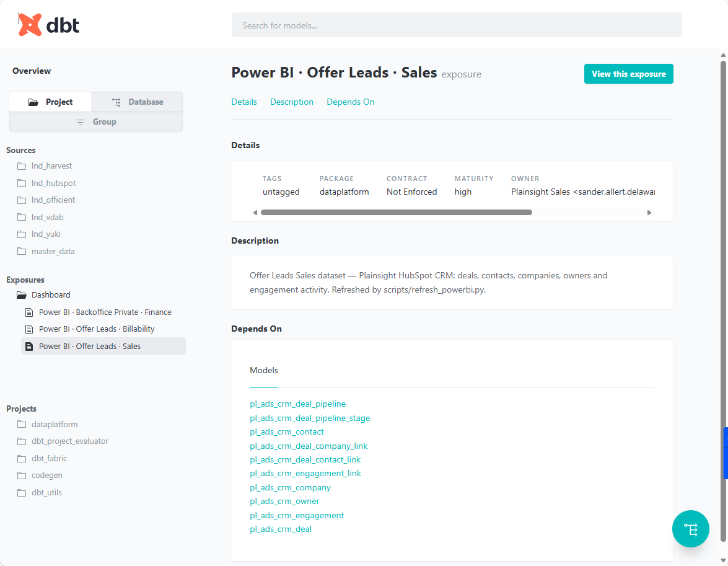Image resolution: width=728 pixels, height=566 pixels.
Task: Jump to the Details section link
Action: pos(244,102)
